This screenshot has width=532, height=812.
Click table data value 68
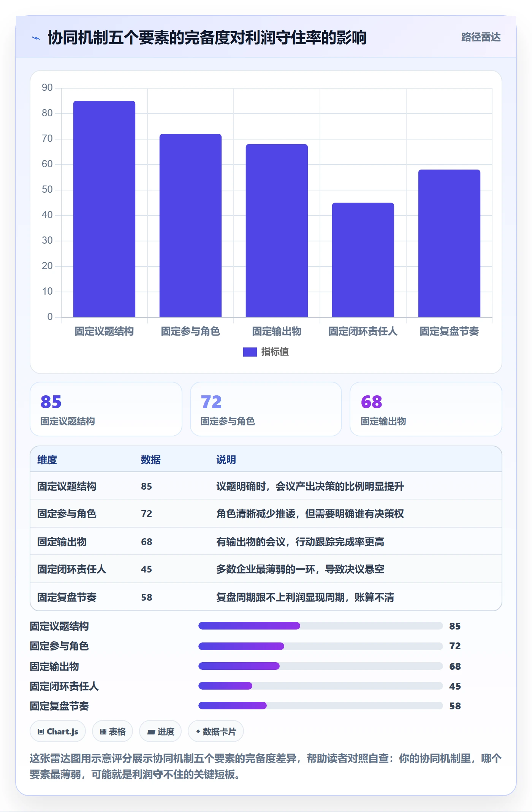(x=147, y=542)
